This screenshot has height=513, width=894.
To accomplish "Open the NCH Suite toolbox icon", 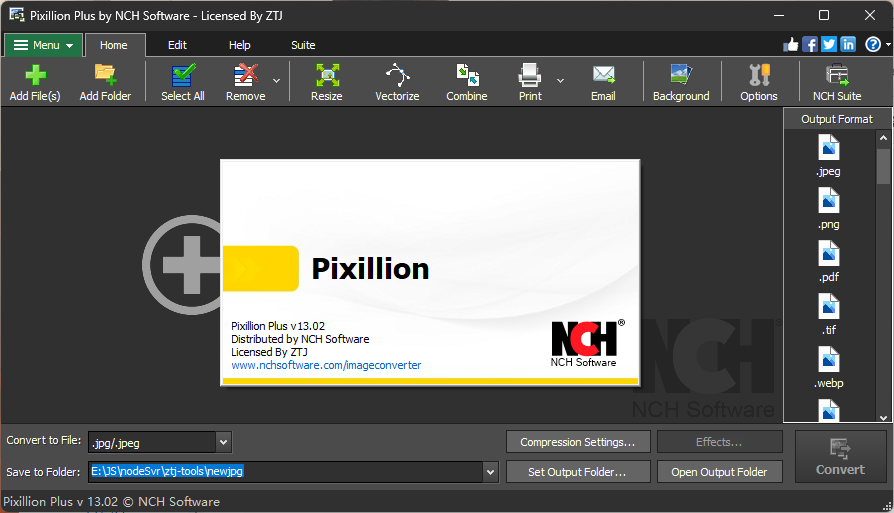I will (837, 75).
